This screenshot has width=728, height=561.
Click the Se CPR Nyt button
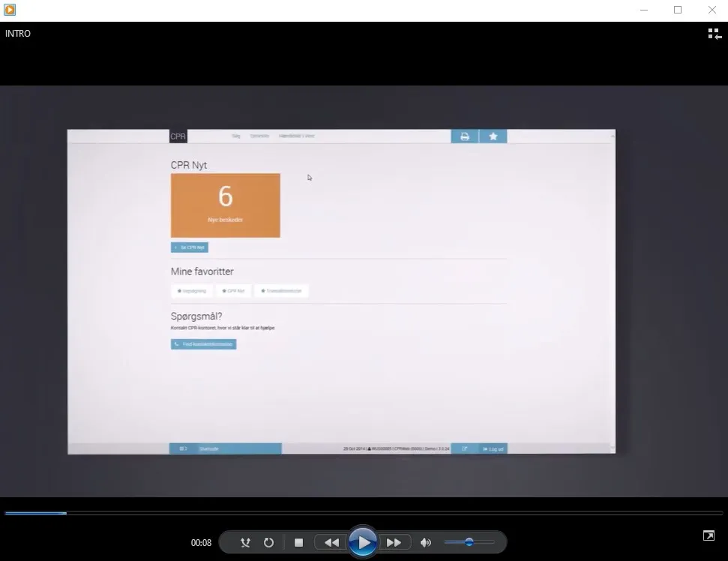coord(190,247)
